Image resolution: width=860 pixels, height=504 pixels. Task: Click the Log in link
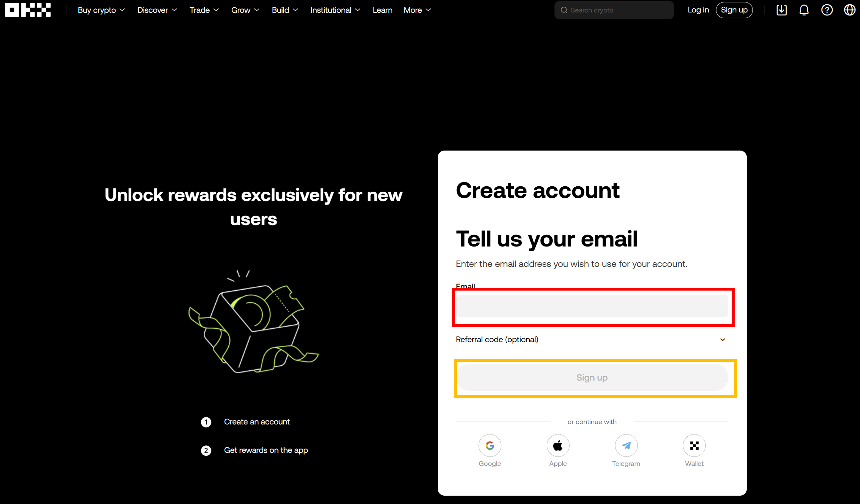click(x=698, y=10)
